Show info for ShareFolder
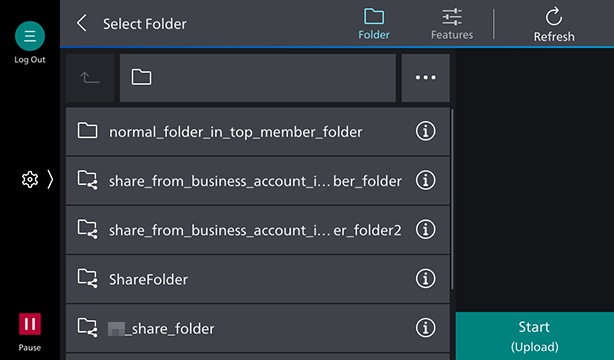Image resolution: width=614 pixels, height=360 pixels. (x=425, y=279)
